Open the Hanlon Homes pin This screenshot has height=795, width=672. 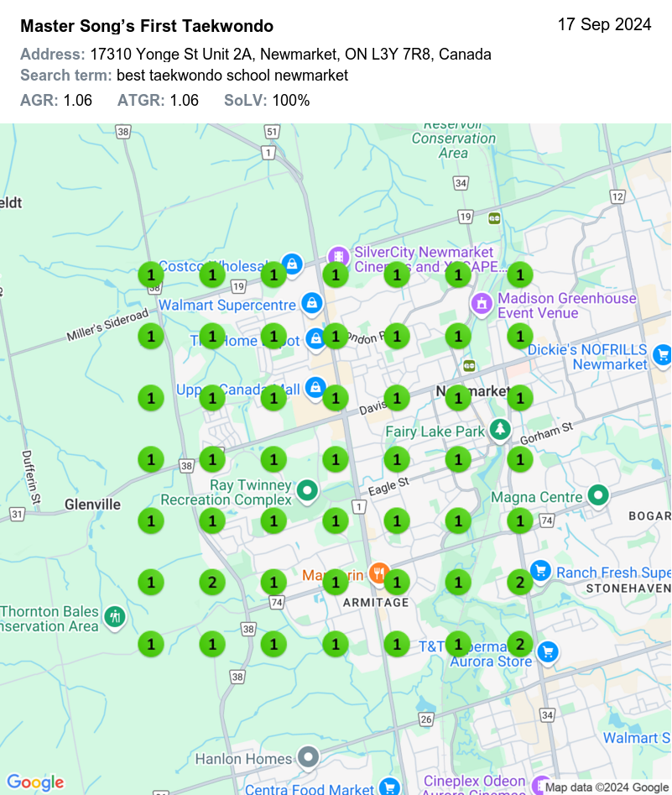tap(308, 758)
